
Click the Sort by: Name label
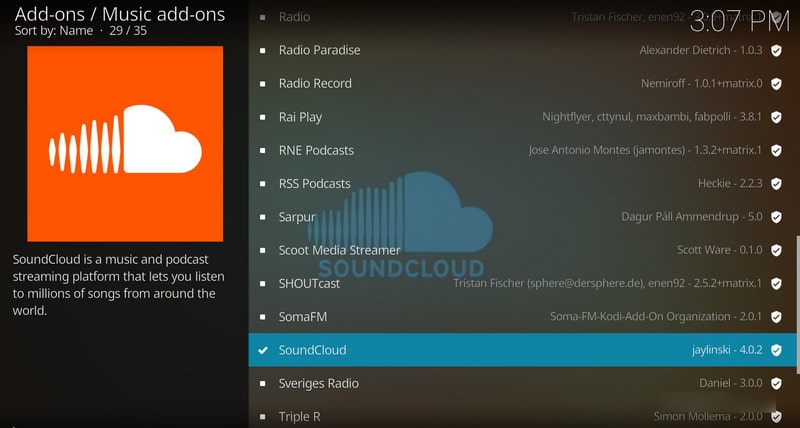pyautogui.click(x=54, y=31)
